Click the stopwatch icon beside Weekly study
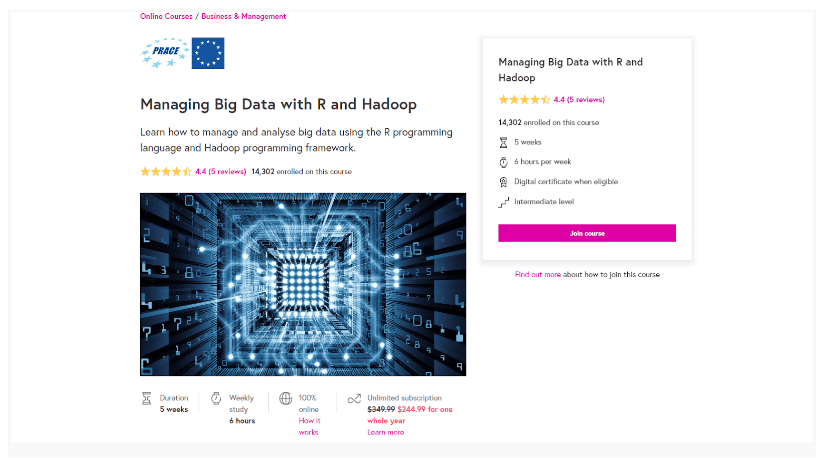 (215, 398)
